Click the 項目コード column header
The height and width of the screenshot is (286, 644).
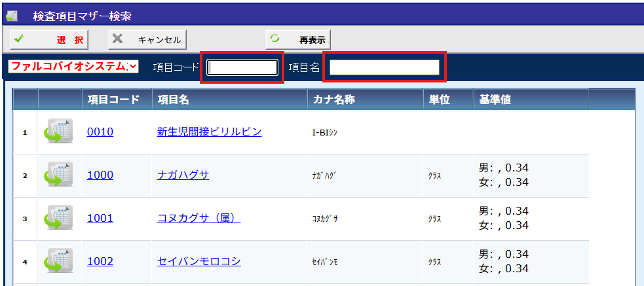click(x=113, y=99)
